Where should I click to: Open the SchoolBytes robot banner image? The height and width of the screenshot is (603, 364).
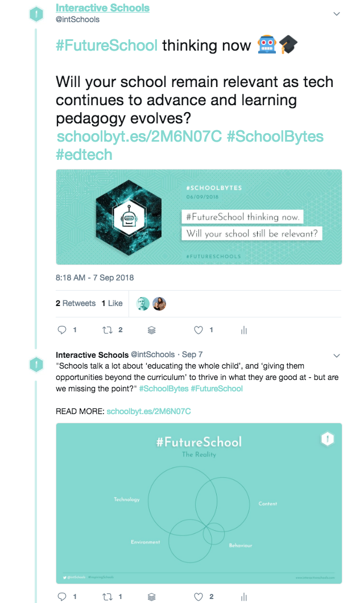click(198, 217)
